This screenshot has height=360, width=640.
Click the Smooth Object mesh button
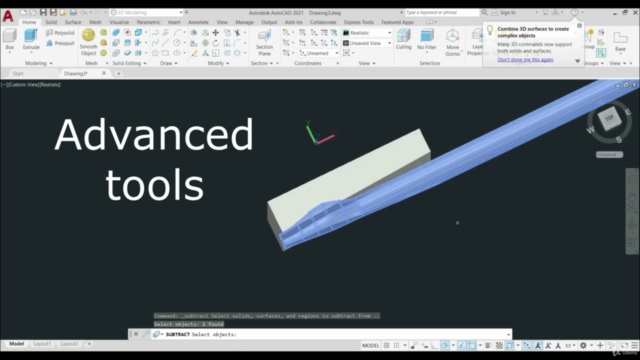[x=88, y=42]
